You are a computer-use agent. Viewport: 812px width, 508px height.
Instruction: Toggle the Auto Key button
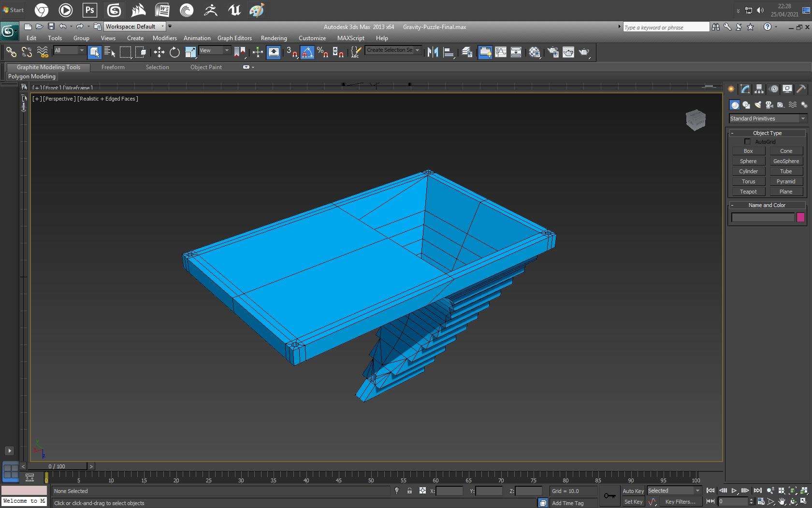(x=633, y=491)
